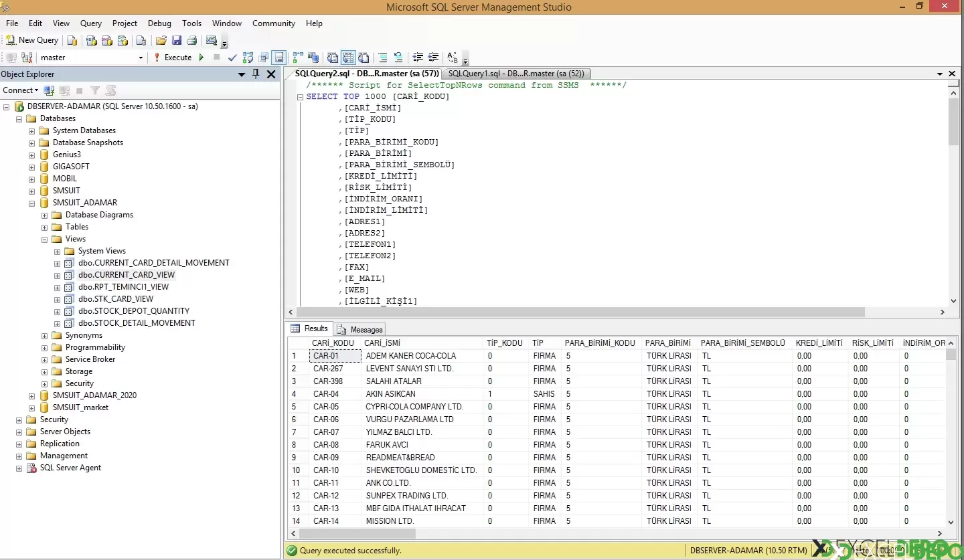Uncomment the selected lines
Viewport: 964px width, 560px height.
(x=398, y=58)
